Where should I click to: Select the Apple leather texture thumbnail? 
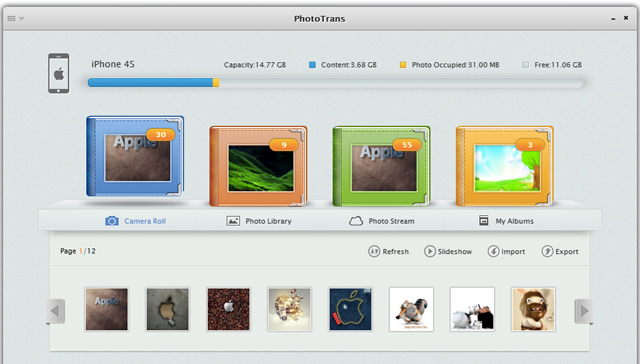[107, 309]
